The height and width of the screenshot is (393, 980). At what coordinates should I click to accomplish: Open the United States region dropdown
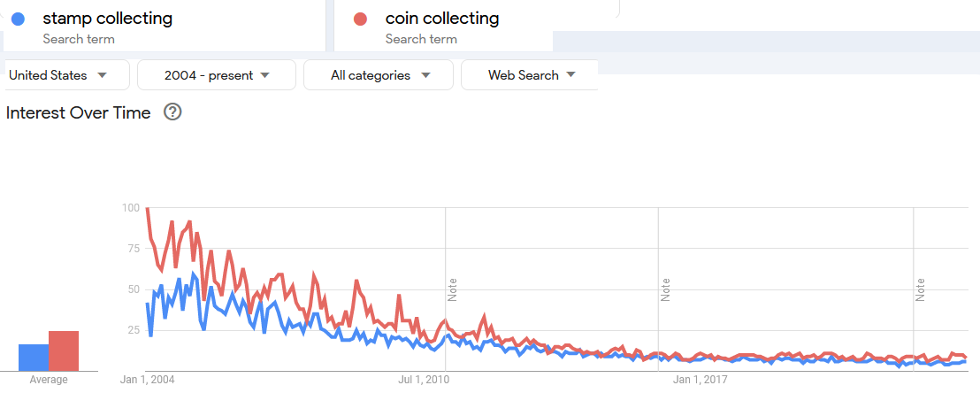pos(65,75)
